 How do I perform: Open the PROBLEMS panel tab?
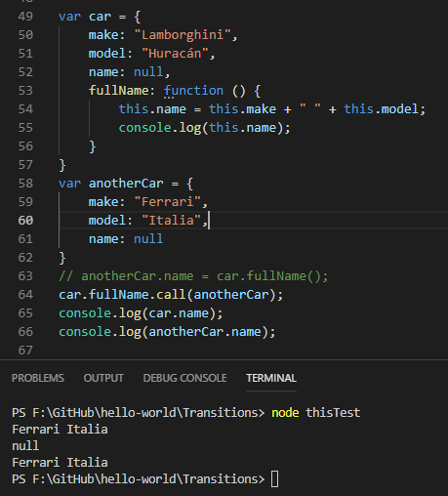coord(38,378)
